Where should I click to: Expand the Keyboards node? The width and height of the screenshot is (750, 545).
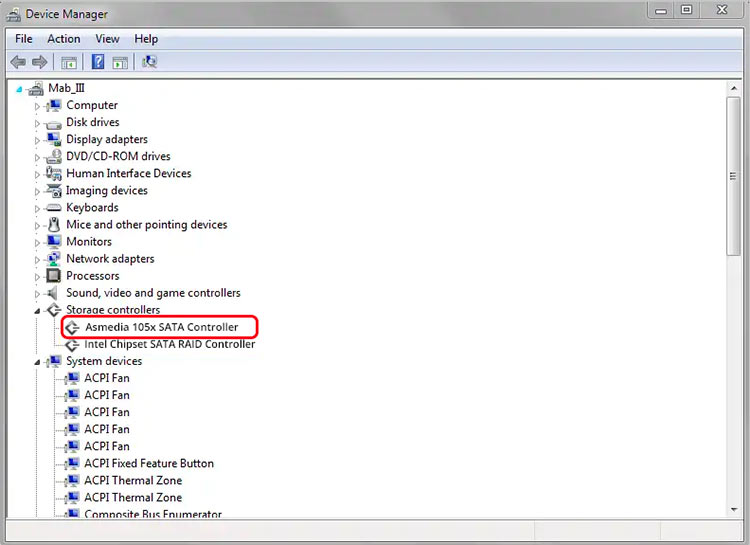[x=37, y=209]
